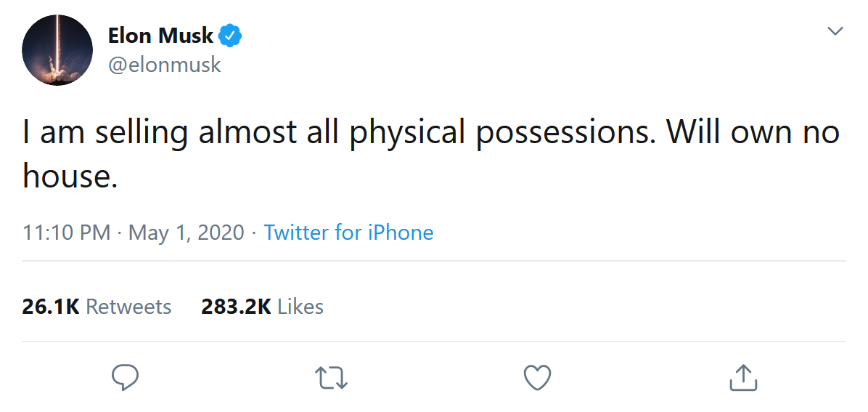Click the blue verified badge

[230, 36]
